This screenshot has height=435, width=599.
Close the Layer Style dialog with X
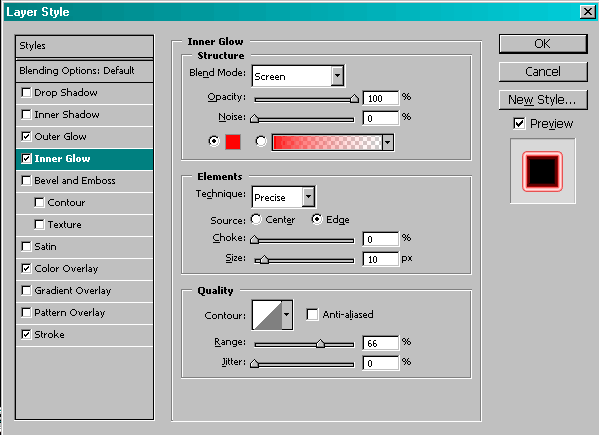[x=588, y=12]
